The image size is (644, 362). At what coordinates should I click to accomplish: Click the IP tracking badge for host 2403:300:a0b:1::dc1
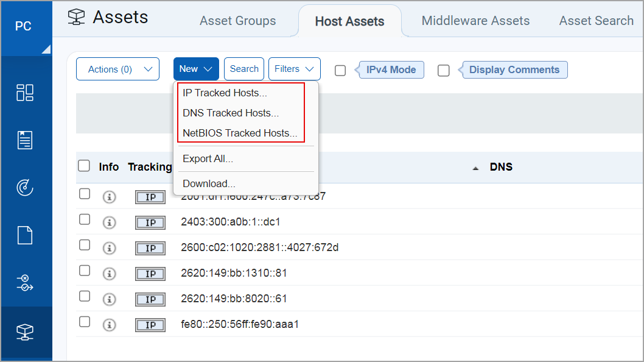click(x=150, y=222)
